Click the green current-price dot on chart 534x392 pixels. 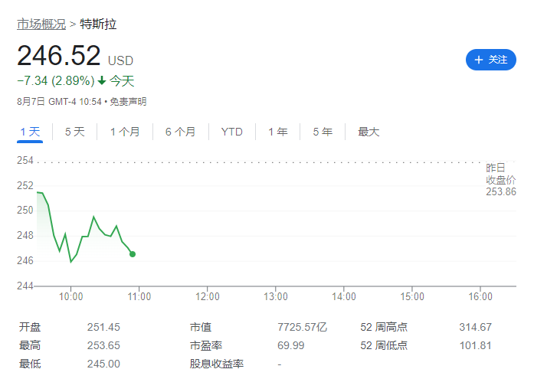click(133, 253)
